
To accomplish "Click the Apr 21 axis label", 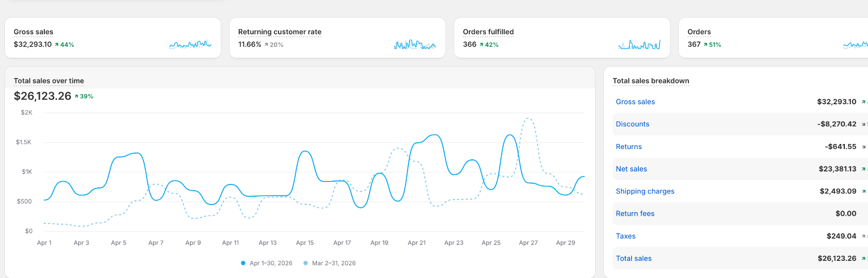I will tap(416, 243).
